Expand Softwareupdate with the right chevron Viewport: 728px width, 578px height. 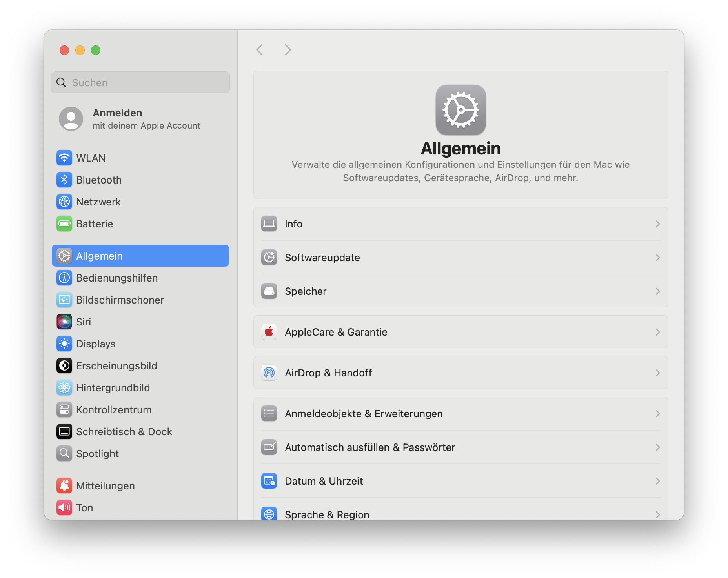pyautogui.click(x=658, y=258)
